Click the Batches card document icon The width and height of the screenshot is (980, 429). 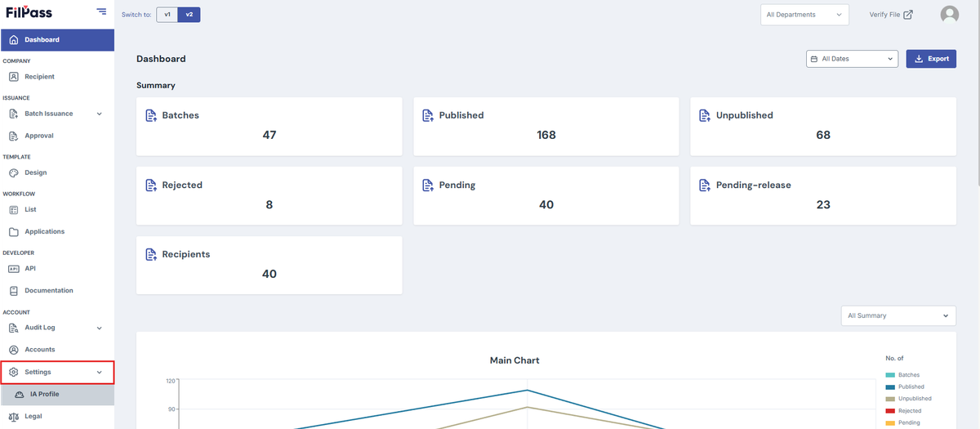pos(150,115)
